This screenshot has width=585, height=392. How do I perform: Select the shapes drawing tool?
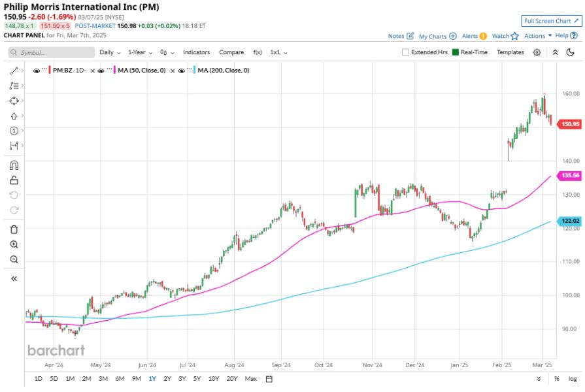[14, 101]
